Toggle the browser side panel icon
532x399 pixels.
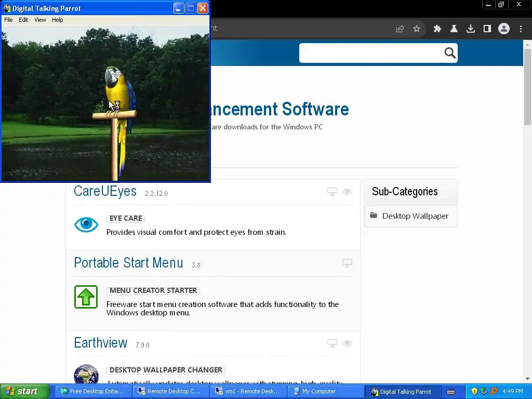(x=487, y=29)
